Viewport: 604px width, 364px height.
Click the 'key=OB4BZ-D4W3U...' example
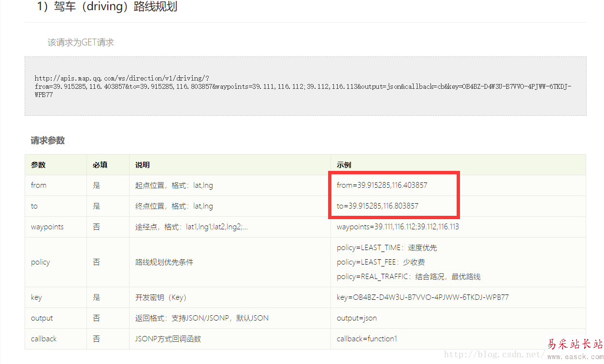tap(423, 297)
